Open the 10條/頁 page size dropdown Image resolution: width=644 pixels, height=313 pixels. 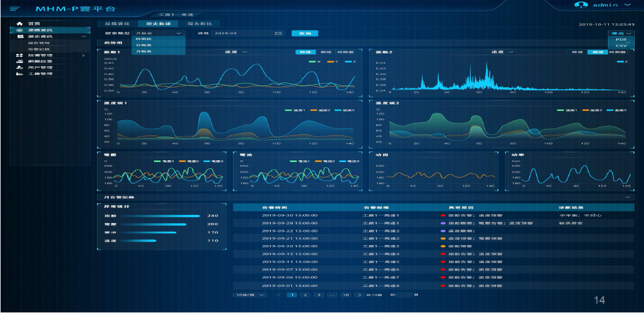coord(250,295)
